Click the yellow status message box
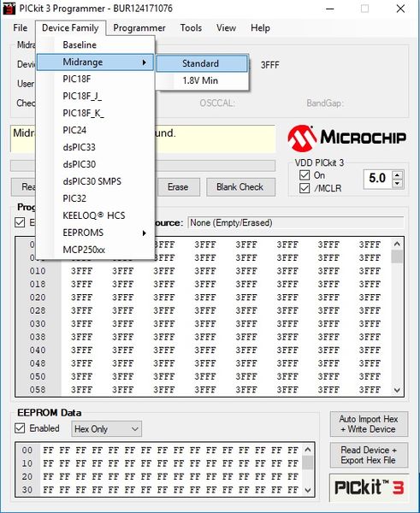 215,139
